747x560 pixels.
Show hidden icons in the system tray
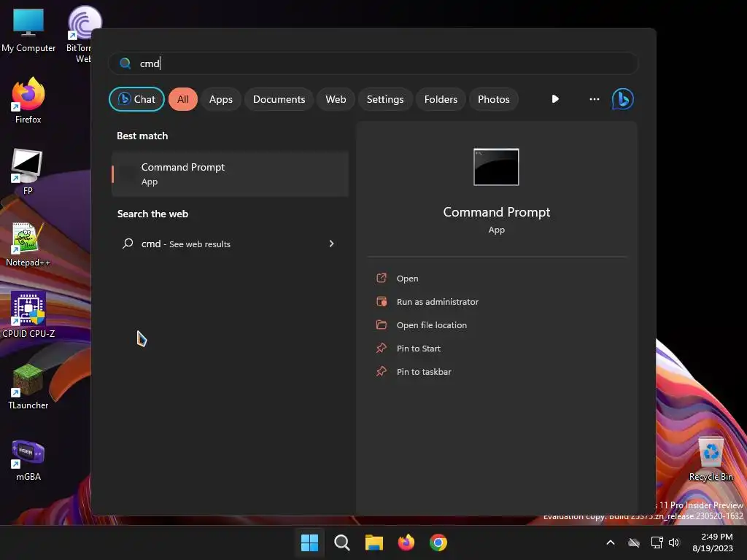click(x=611, y=542)
